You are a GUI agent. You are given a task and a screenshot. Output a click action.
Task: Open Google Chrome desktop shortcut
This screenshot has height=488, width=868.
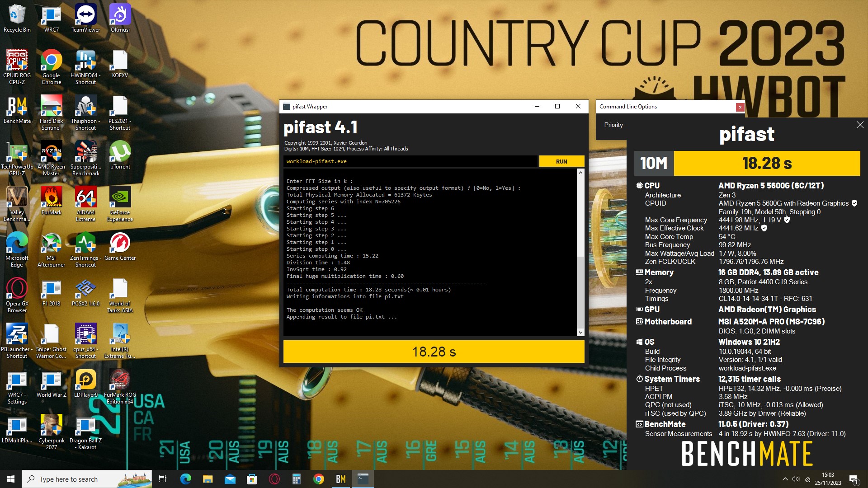click(x=52, y=66)
